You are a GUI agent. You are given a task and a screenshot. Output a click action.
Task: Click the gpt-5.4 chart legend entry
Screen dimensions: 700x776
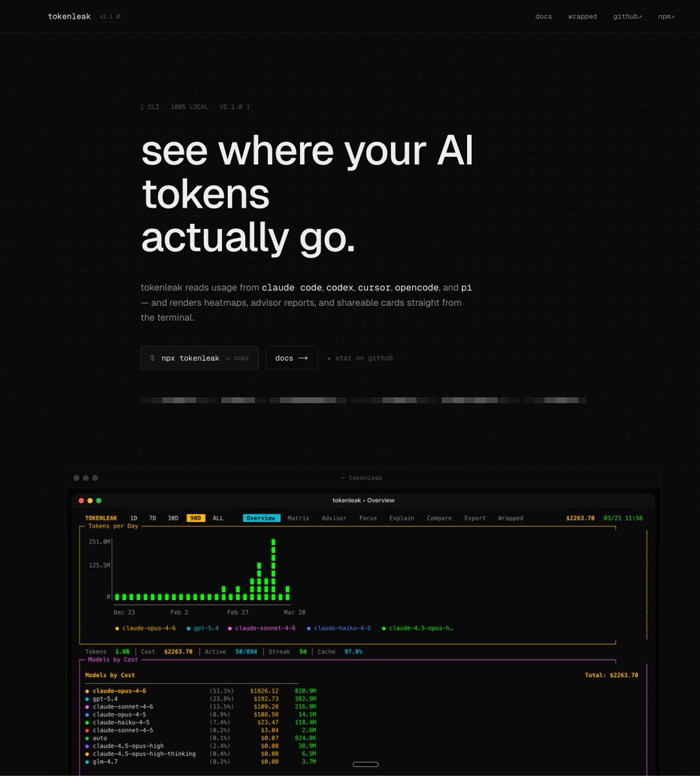coord(202,629)
